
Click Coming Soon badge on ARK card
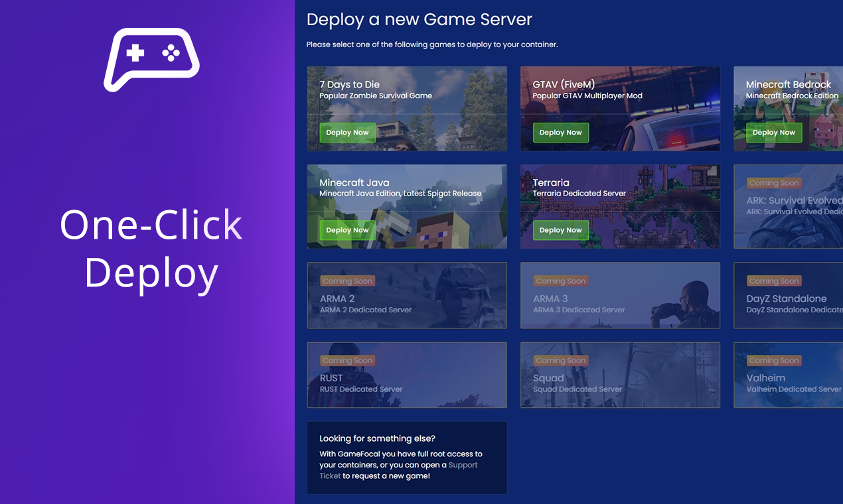[x=774, y=183]
